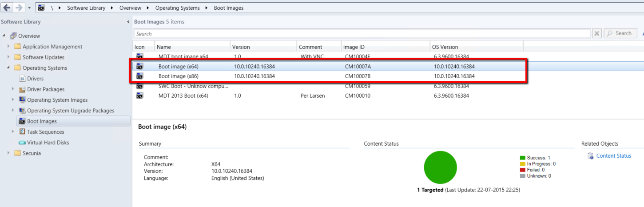Expand the Secunia folder node
644x207 pixels.
coord(8,153)
